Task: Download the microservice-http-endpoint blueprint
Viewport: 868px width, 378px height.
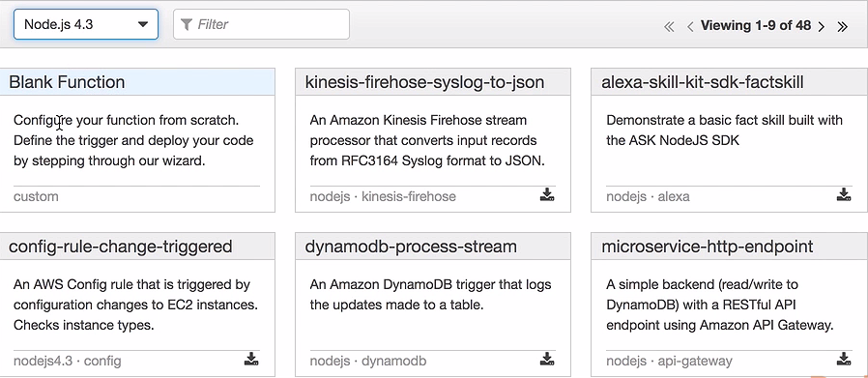Action: (x=844, y=360)
